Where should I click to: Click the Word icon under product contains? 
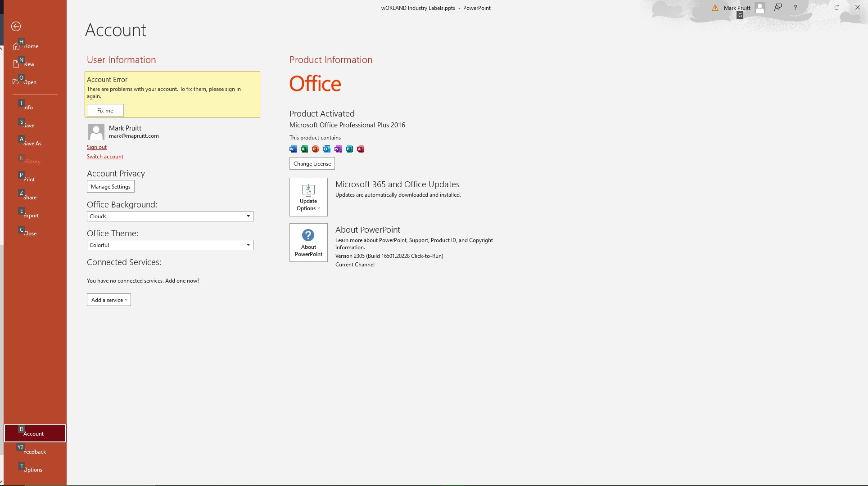click(x=292, y=149)
